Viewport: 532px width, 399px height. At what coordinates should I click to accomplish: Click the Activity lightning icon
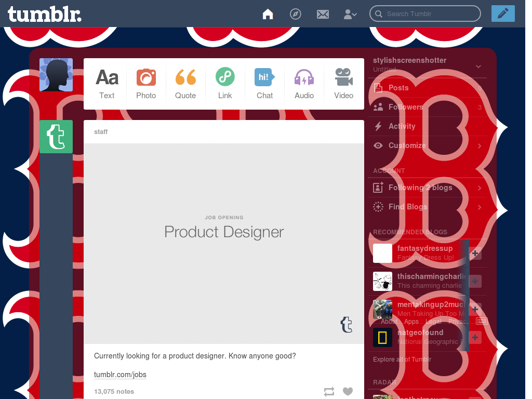coord(378,126)
